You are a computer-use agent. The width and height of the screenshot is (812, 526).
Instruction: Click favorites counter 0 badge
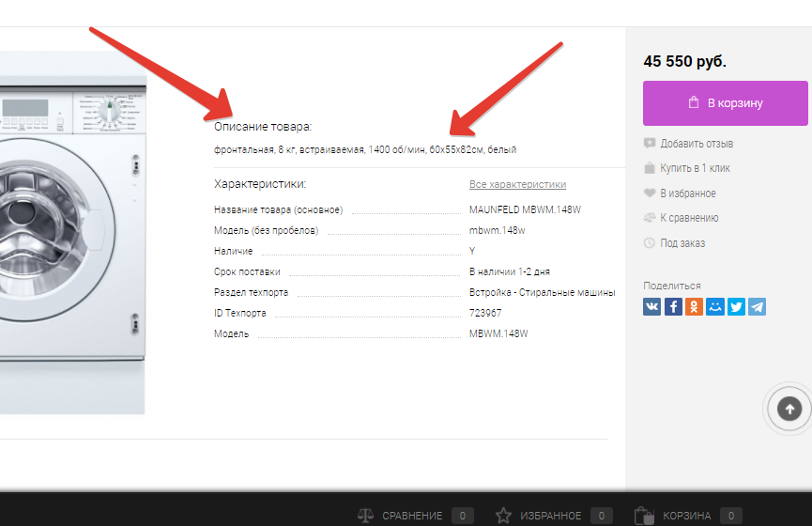(601, 516)
